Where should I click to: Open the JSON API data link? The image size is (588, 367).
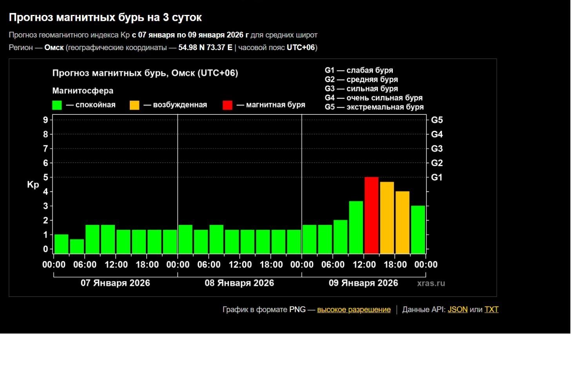457,309
